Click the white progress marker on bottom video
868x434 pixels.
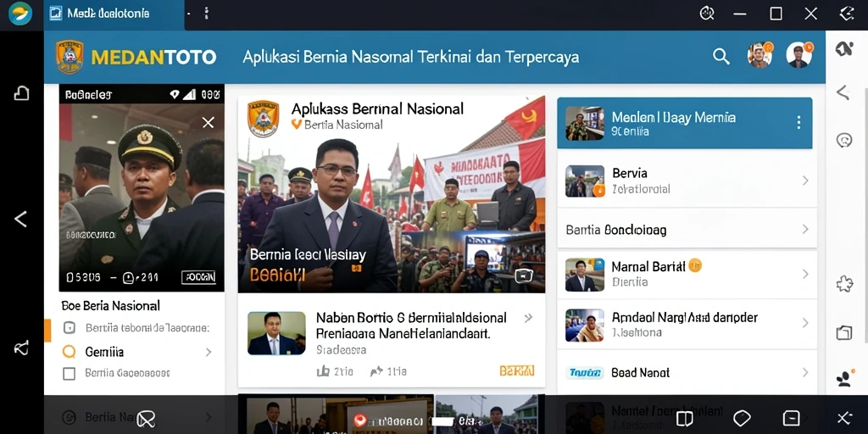pyautogui.click(x=442, y=421)
